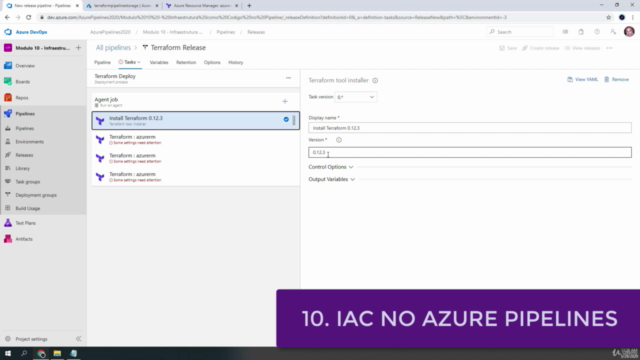Open Repos in the sidebar
Viewport: 640px width, 360px height.
pyautogui.click(x=22, y=98)
